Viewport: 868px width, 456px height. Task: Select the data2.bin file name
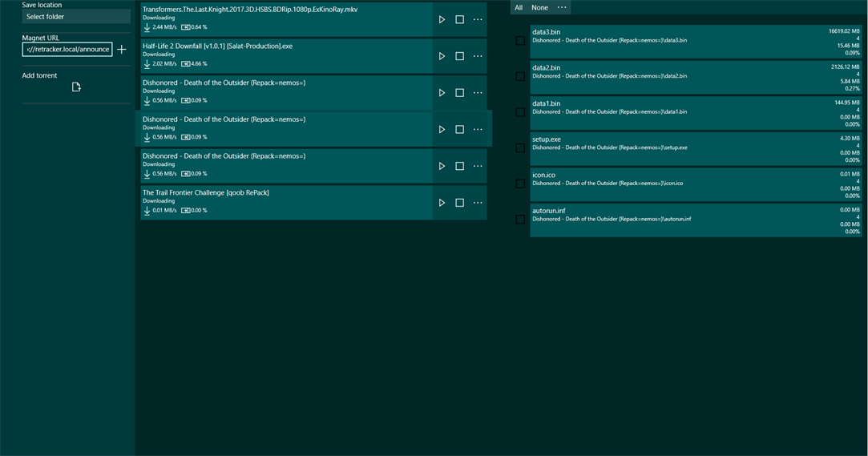click(x=547, y=67)
